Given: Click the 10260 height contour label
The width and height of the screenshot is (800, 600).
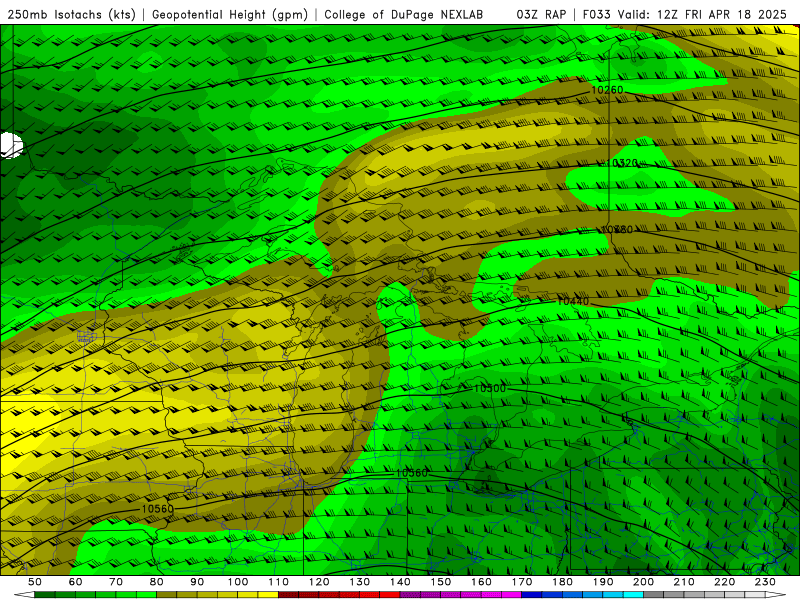Looking at the screenshot, I should click(607, 90).
